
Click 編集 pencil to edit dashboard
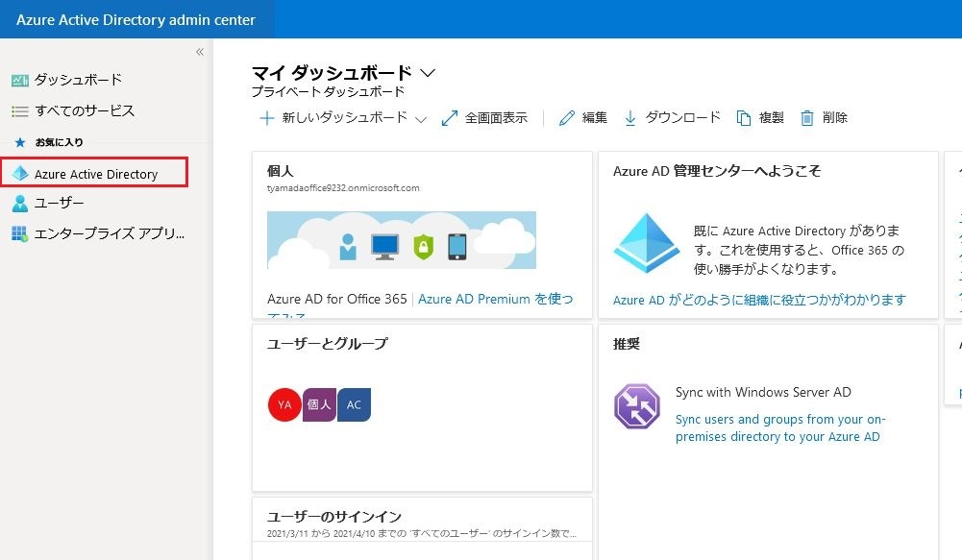[582, 118]
